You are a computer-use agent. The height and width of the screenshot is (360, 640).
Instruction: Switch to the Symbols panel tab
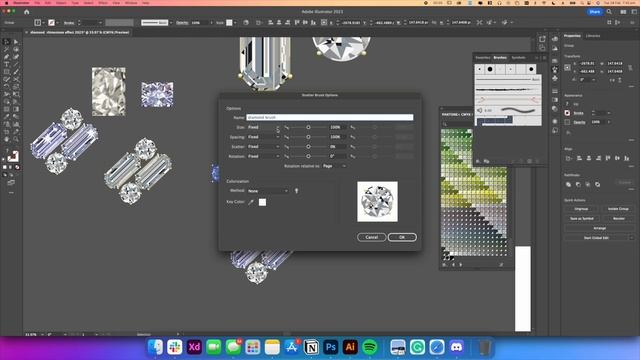pyautogui.click(x=518, y=58)
